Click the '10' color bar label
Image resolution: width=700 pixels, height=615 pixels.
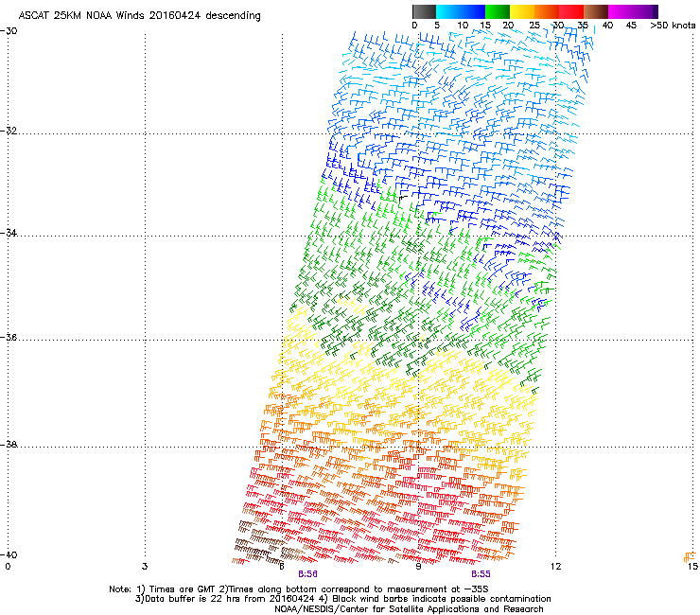pos(463,26)
